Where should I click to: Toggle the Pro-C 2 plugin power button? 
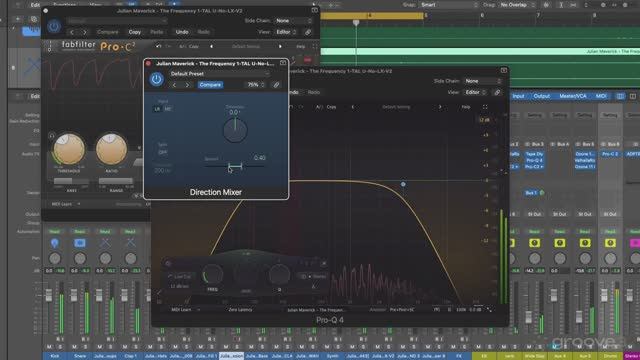click(x=53, y=27)
